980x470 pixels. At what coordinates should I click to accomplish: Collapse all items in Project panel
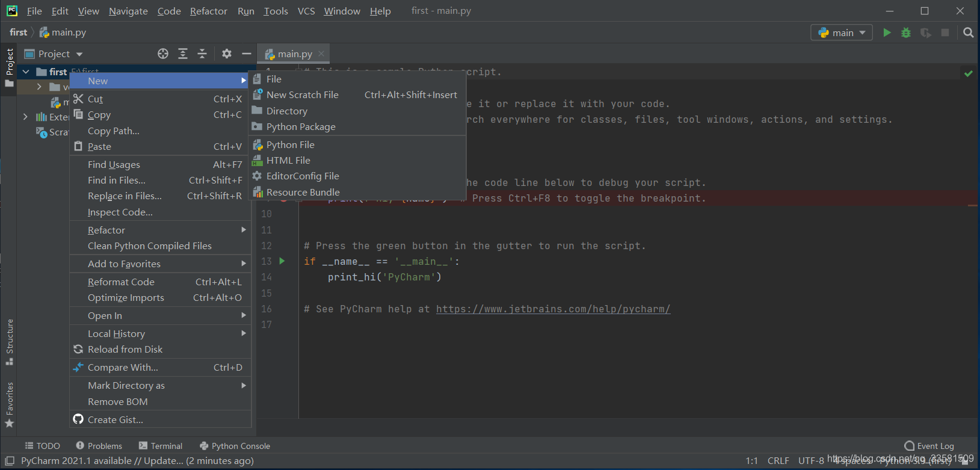pyautogui.click(x=202, y=54)
